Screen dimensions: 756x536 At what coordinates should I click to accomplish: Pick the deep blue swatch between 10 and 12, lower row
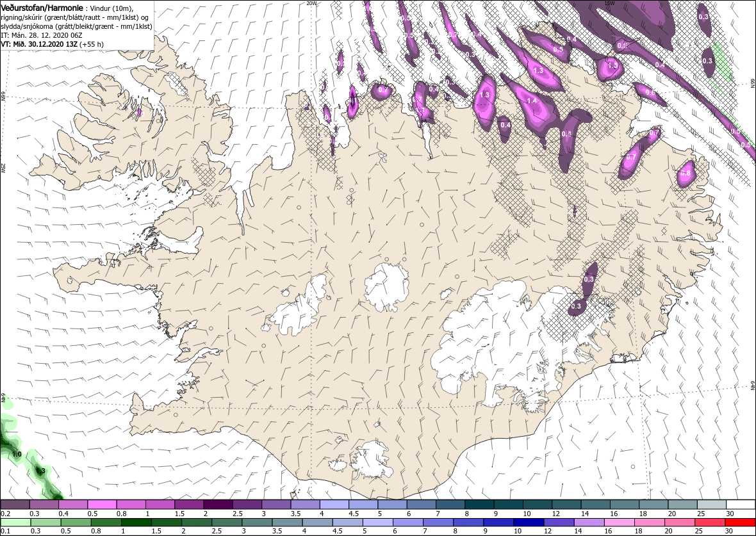529,523
